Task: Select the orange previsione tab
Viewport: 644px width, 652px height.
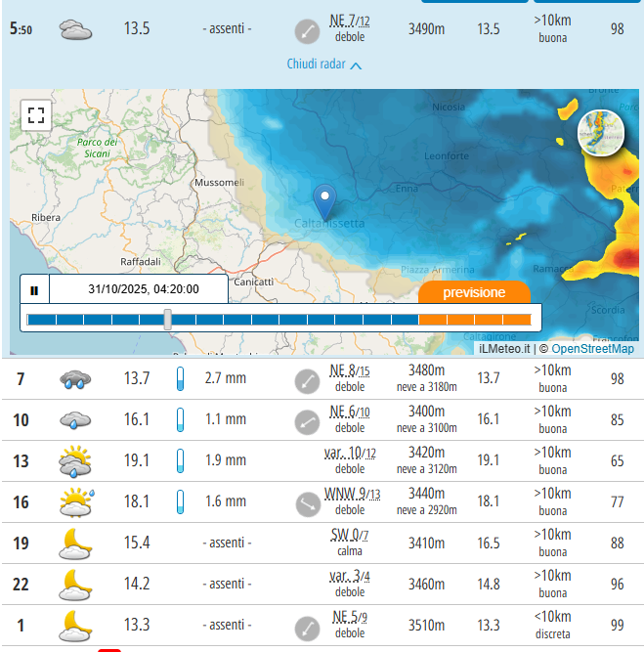Action: 474,292
